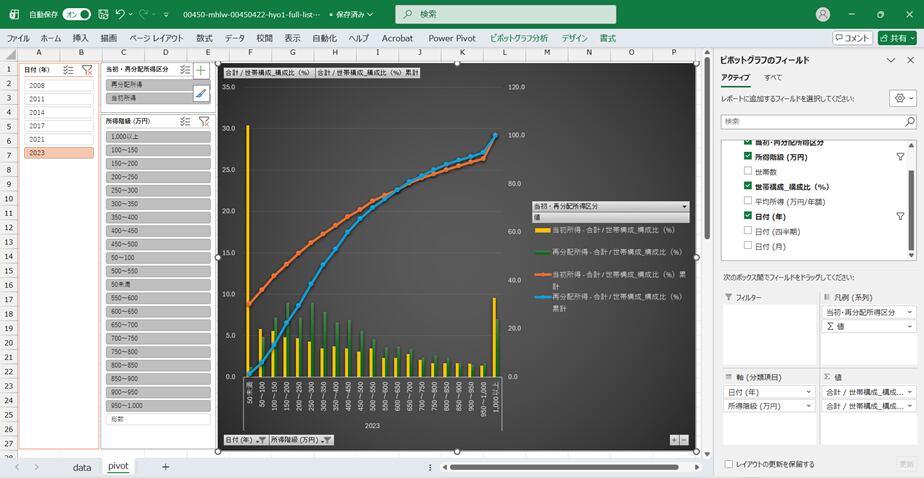Click the Undo arrow icon
The height and width of the screenshot is (478, 924).
click(x=121, y=14)
